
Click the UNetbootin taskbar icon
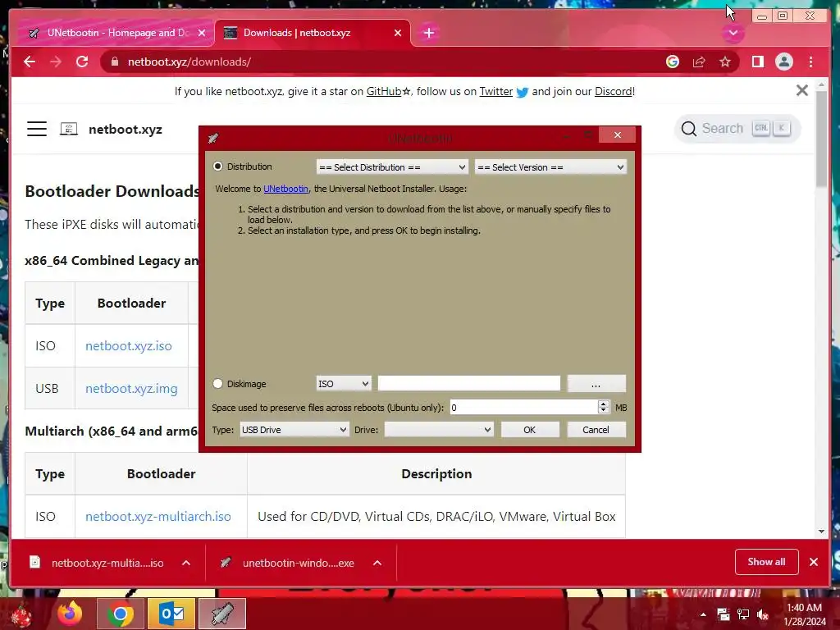[222, 614]
